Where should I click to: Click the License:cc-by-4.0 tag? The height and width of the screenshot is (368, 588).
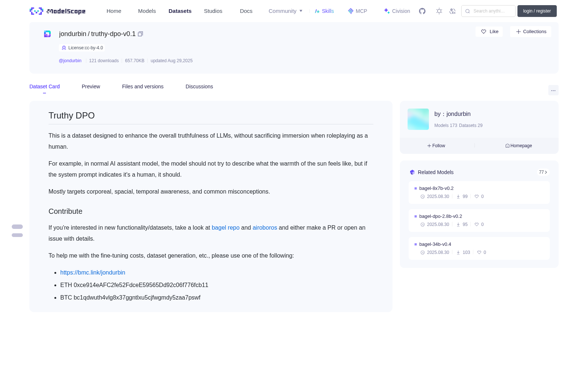(82, 48)
